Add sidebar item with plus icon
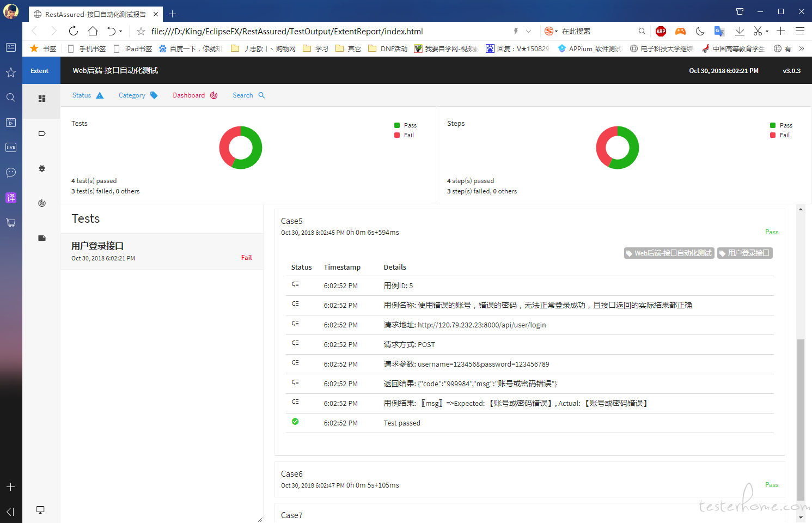This screenshot has height=523, width=812. 11,486
